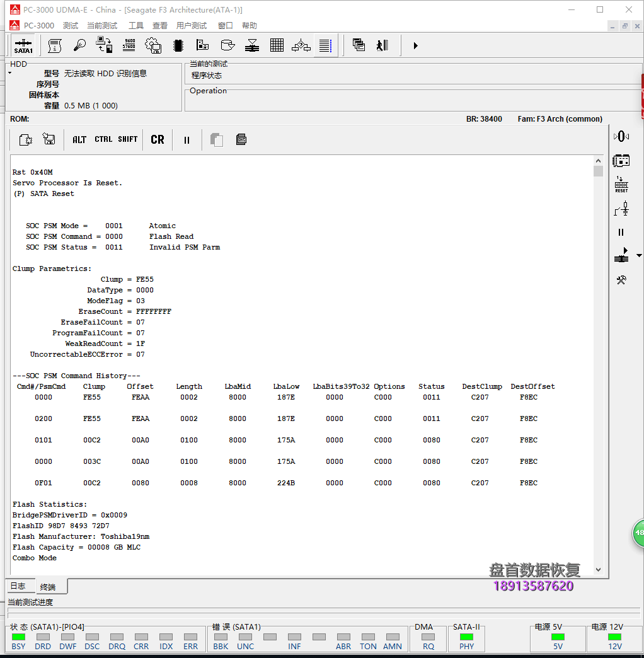Screen dimensions: 644x658
Task: Click the play arrow in main toolbar
Action: point(415,45)
